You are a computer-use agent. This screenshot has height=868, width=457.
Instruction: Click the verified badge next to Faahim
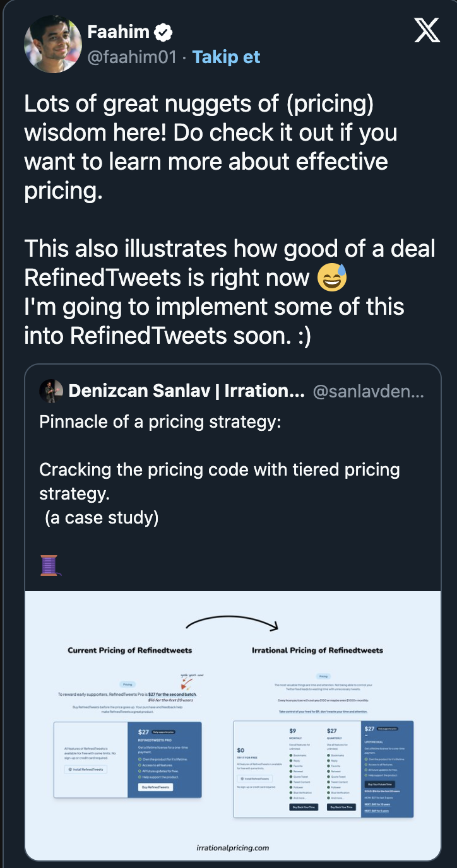click(x=165, y=33)
